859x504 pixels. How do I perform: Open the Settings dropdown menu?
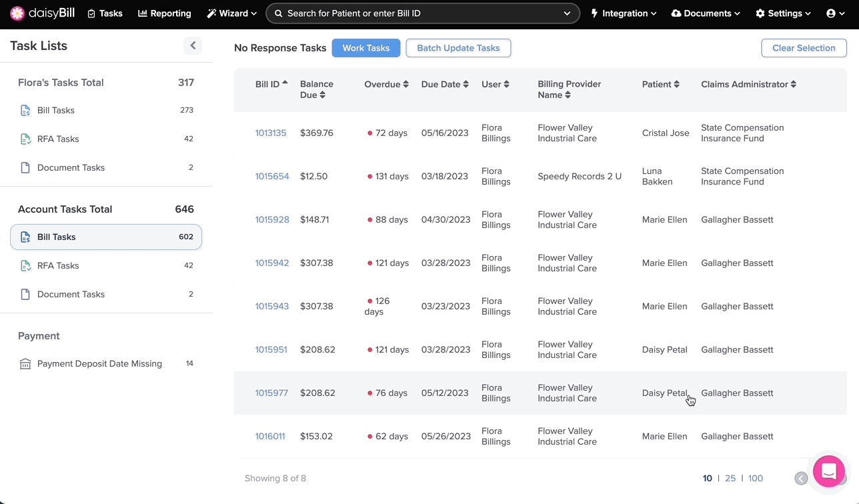783,13
